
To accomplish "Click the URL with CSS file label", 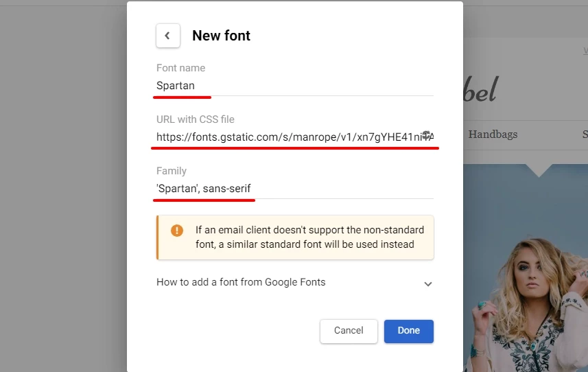I will click(x=196, y=119).
